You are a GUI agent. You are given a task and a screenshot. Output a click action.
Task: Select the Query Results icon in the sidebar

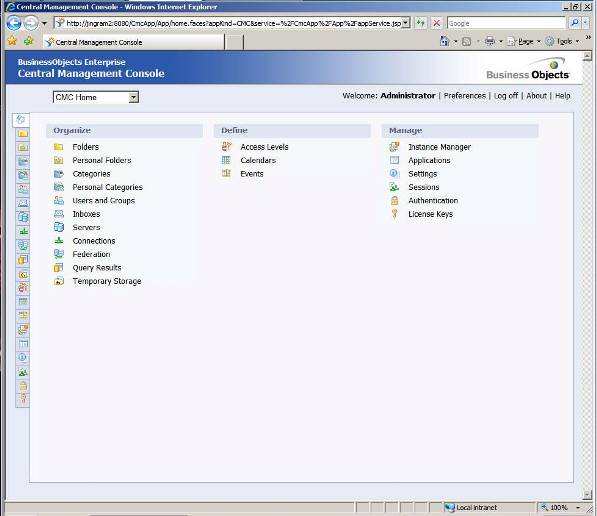(23, 260)
